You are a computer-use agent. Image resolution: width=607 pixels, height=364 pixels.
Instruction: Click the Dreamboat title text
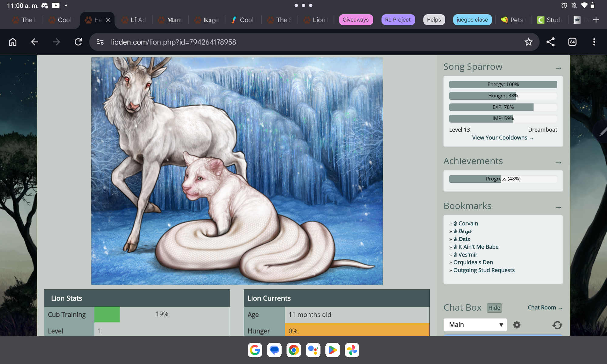543,130
